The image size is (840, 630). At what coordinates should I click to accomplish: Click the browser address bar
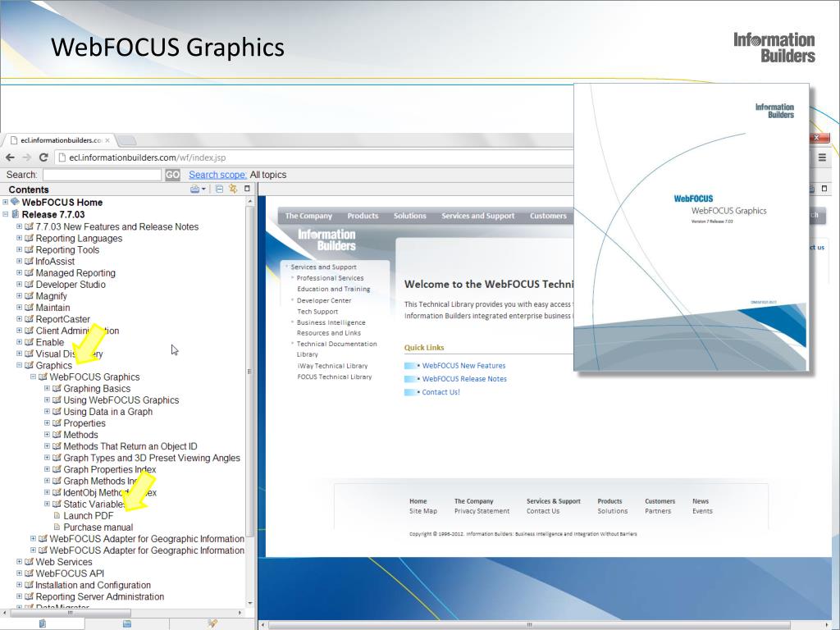(x=316, y=157)
